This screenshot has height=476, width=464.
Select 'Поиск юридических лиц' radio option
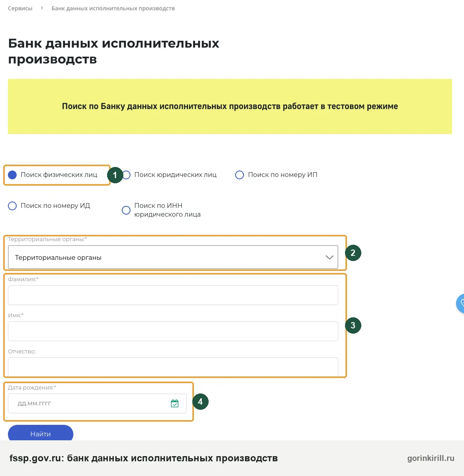(x=126, y=175)
